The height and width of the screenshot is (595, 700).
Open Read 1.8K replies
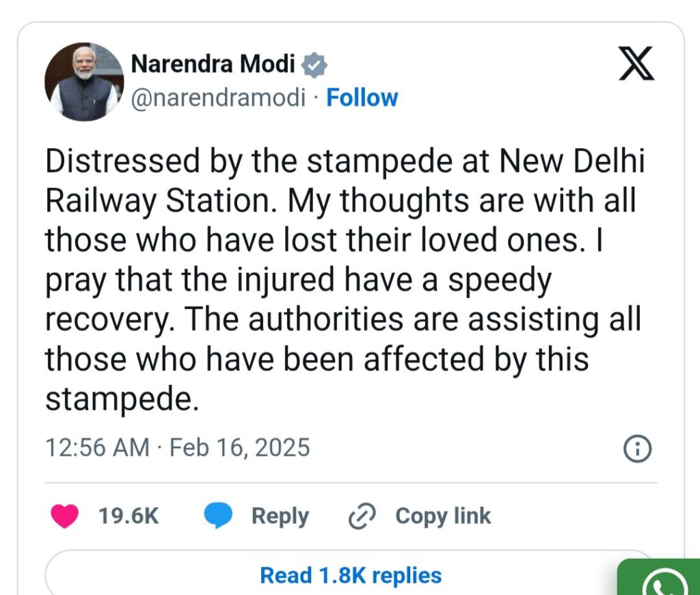[x=351, y=575]
